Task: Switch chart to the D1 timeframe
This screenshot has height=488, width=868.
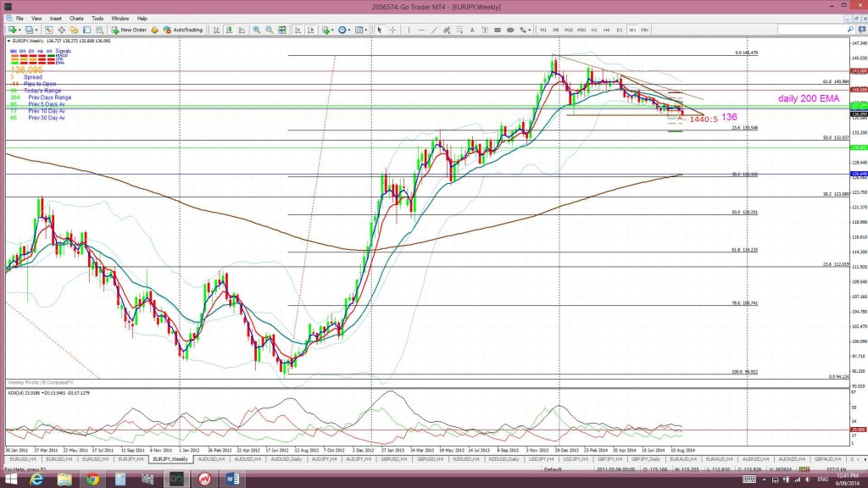Action: tap(620, 30)
